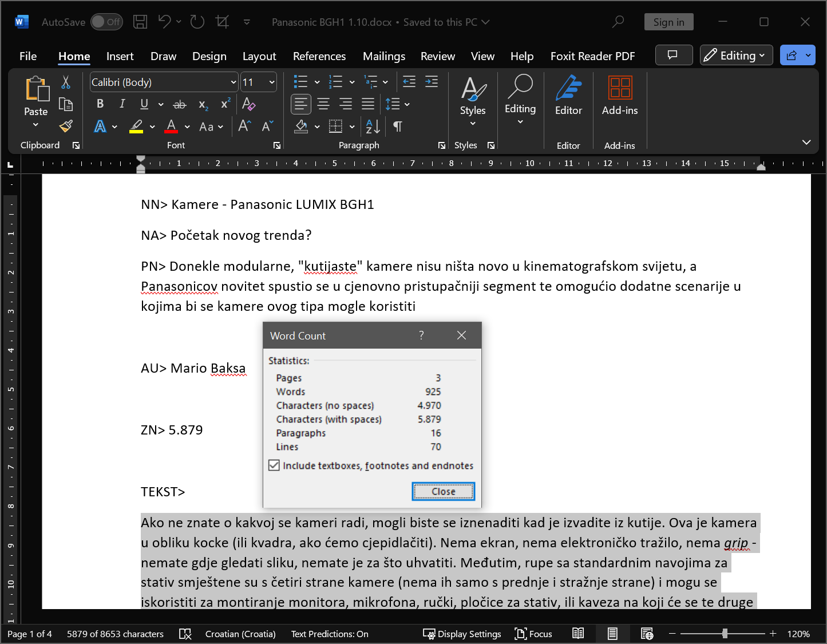Screen dimensions: 827x644
Task: Increase font size button
Action: tap(244, 126)
